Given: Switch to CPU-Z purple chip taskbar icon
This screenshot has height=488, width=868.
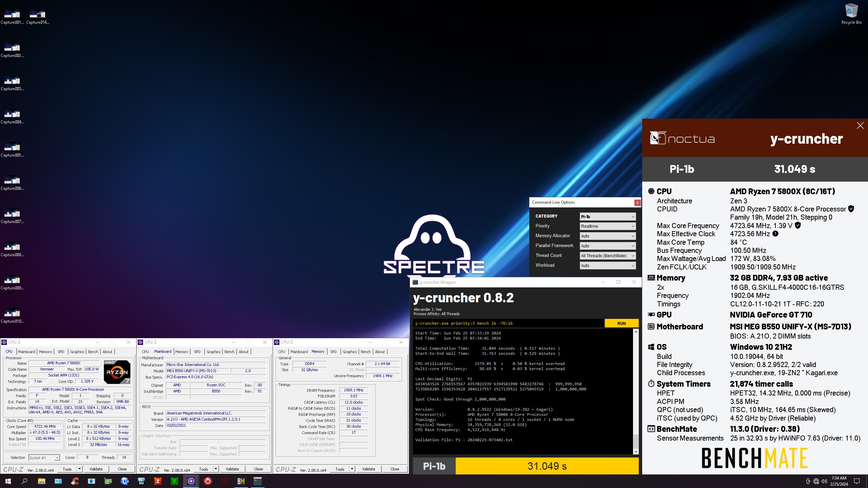Looking at the screenshot, I should 191,481.
